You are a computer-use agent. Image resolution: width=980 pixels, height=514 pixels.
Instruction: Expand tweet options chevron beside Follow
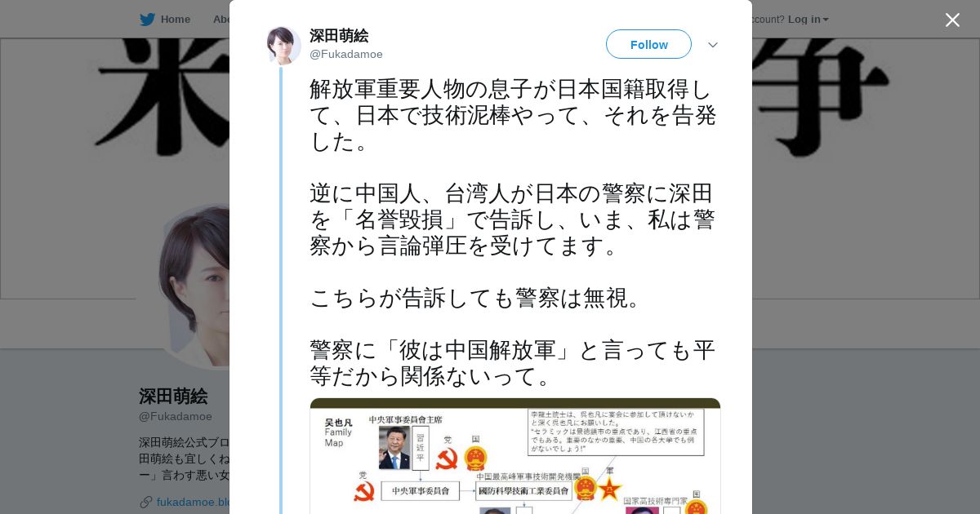coord(713,45)
